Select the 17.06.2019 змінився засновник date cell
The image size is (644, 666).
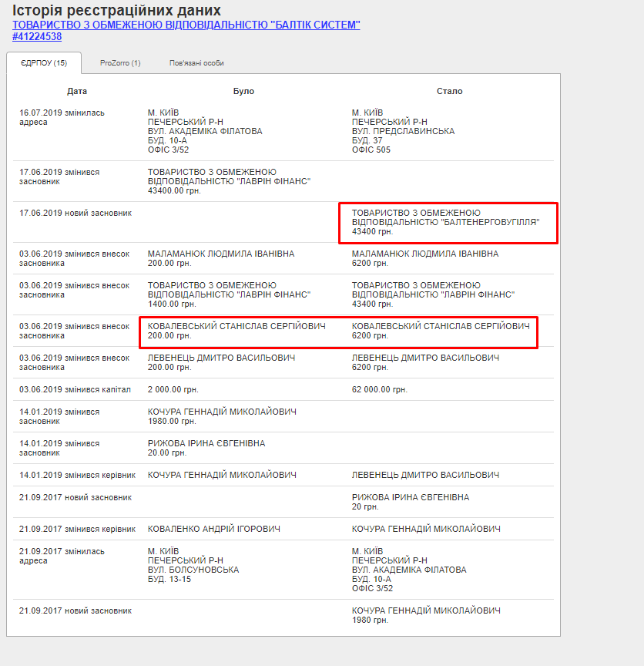pyautogui.click(x=59, y=177)
